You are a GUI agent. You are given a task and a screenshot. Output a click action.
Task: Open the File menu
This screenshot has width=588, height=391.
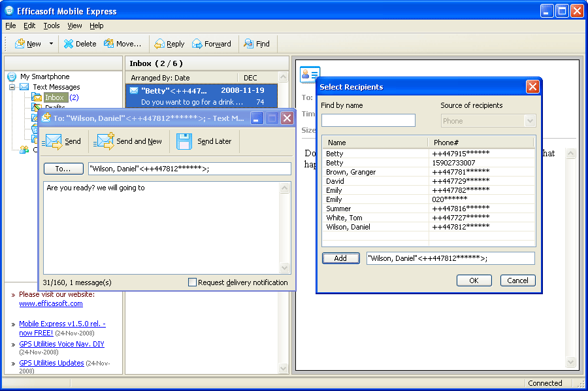[x=10, y=25]
